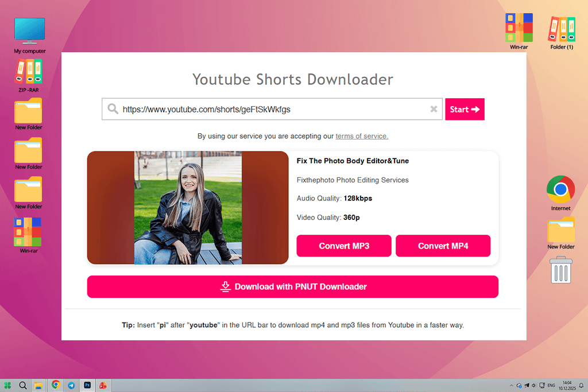Open the clock showing 14:04
588x392 pixels.
pyautogui.click(x=567, y=386)
